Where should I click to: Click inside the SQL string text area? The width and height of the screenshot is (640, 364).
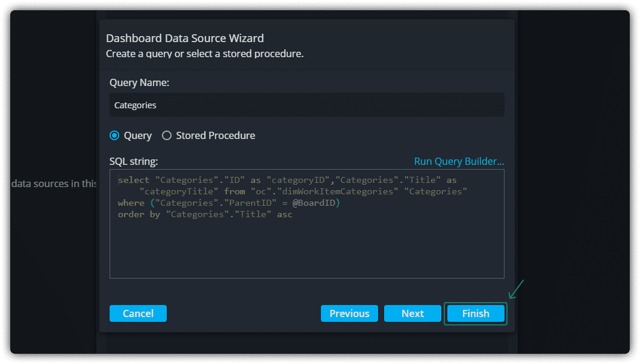click(x=306, y=224)
